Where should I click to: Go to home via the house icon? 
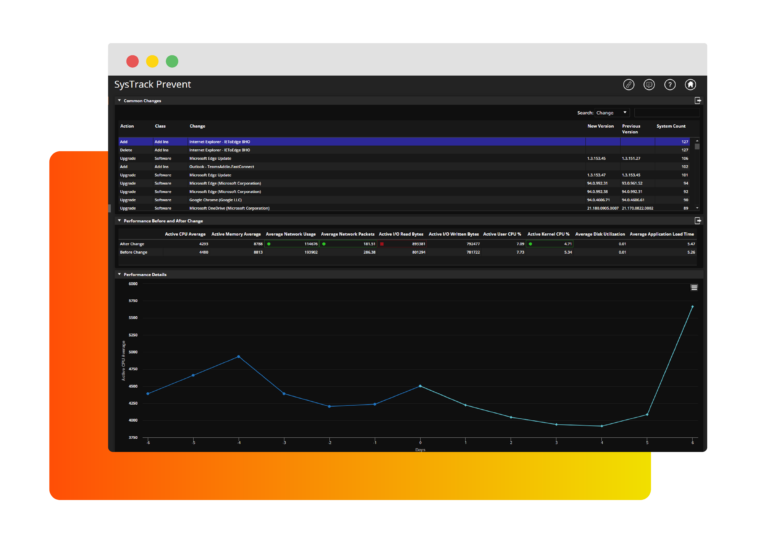690,85
